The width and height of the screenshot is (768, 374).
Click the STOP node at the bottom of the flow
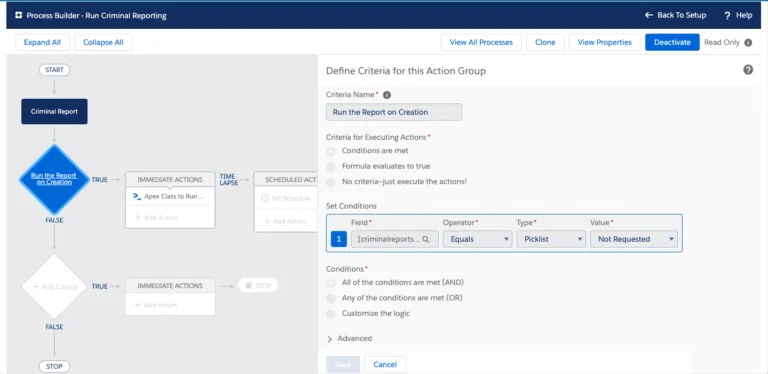point(54,367)
